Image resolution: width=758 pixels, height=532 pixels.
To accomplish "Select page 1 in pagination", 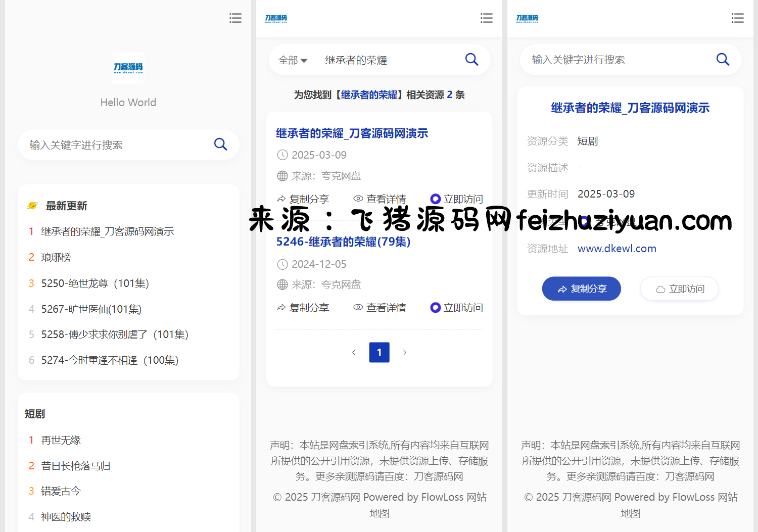I will click(379, 352).
